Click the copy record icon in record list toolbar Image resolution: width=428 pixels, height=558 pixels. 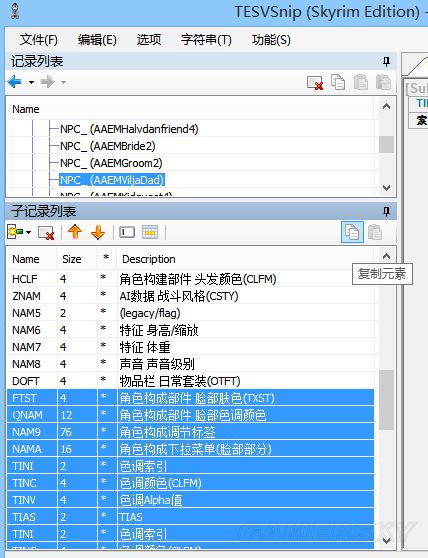[x=338, y=82]
